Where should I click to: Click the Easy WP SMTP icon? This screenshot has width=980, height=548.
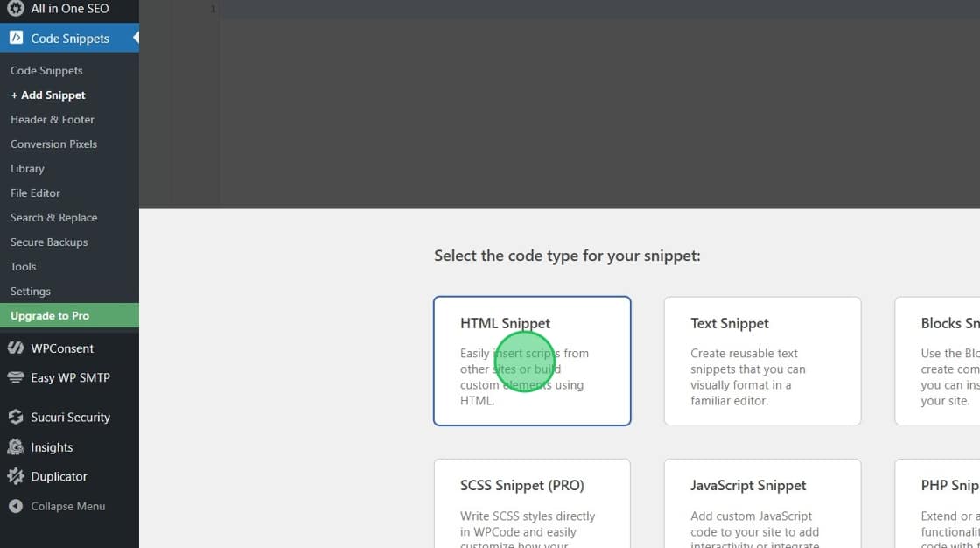(16, 378)
